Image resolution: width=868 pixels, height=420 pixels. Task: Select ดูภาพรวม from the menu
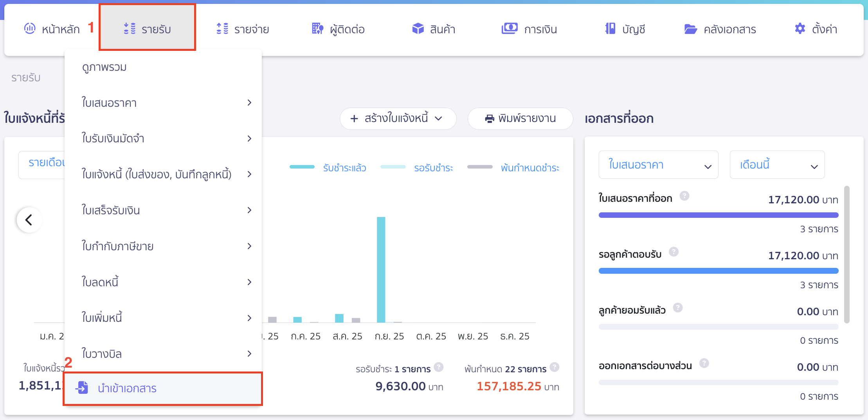point(104,67)
